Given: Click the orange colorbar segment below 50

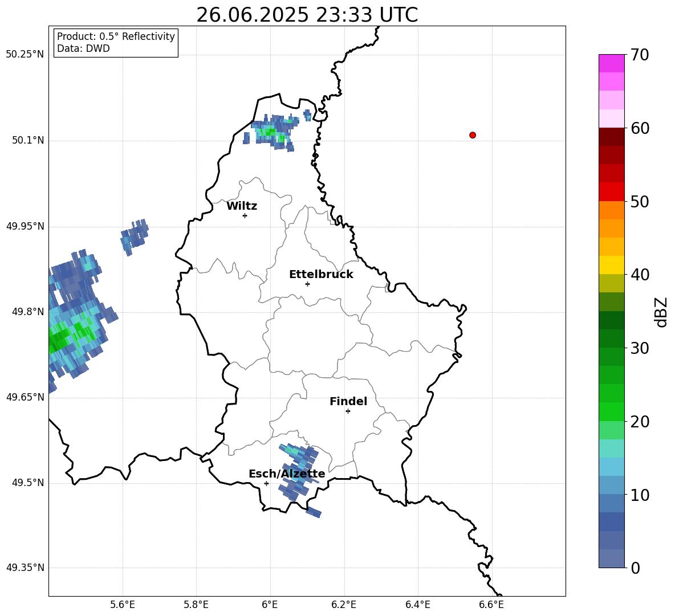Looking at the screenshot, I should click(x=611, y=210).
